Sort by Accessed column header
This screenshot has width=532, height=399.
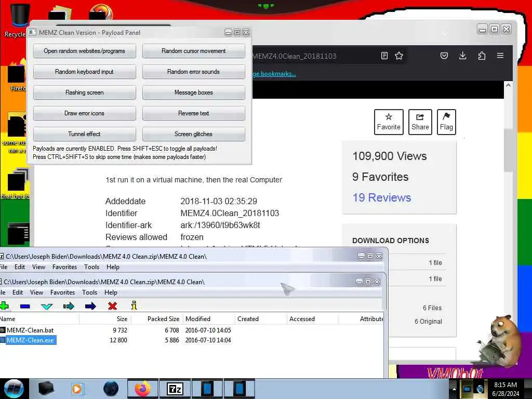coord(313,319)
